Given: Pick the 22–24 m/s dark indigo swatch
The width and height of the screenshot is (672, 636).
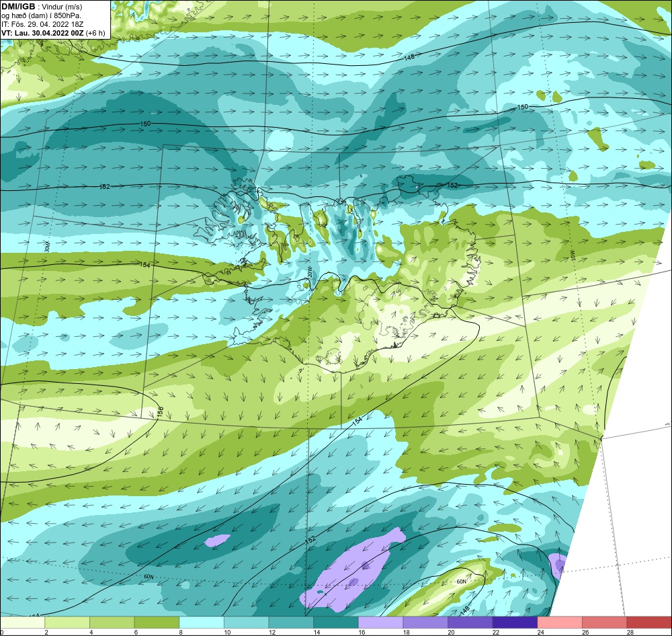Looking at the screenshot, I should pyautogui.click(x=515, y=623).
